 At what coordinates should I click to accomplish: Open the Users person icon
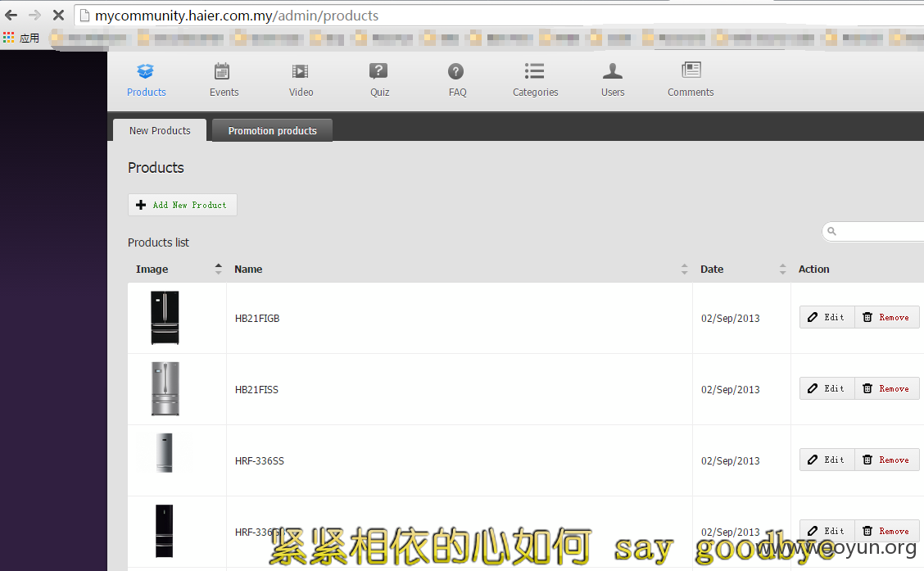pos(612,71)
